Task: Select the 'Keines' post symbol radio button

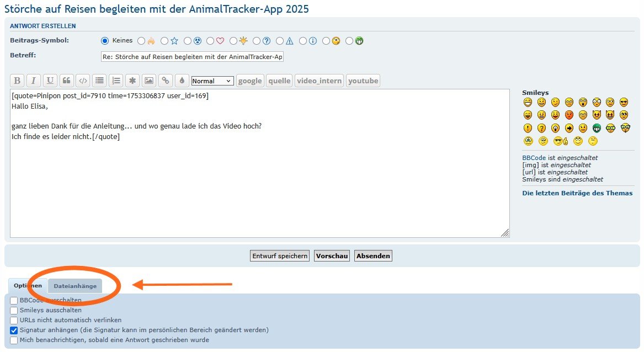Action: pyautogui.click(x=105, y=41)
